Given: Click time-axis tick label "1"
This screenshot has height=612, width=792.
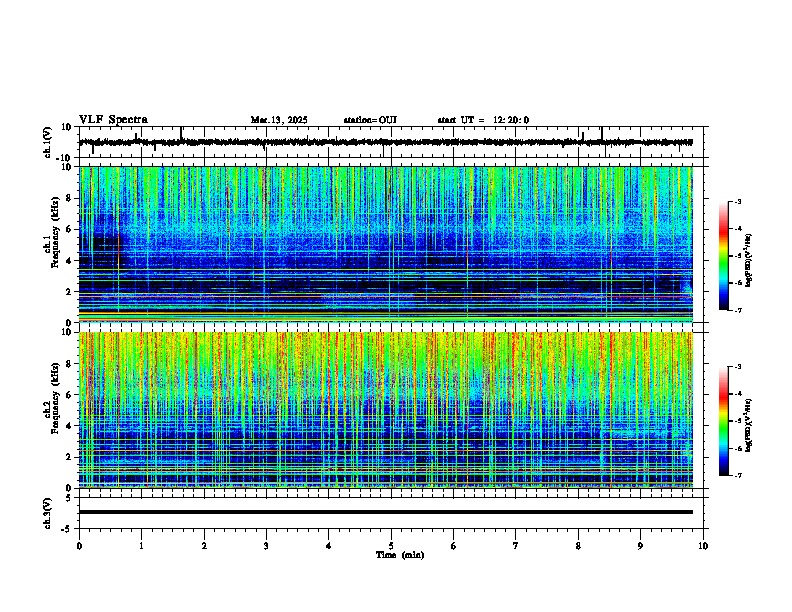Looking at the screenshot, I should tap(141, 546).
